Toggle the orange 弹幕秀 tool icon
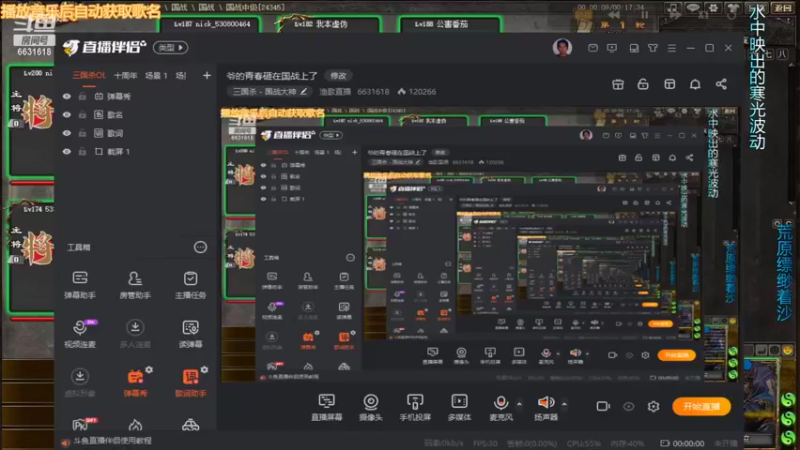Image resolution: width=800 pixels, height=450 pixels. pos(135,378)
